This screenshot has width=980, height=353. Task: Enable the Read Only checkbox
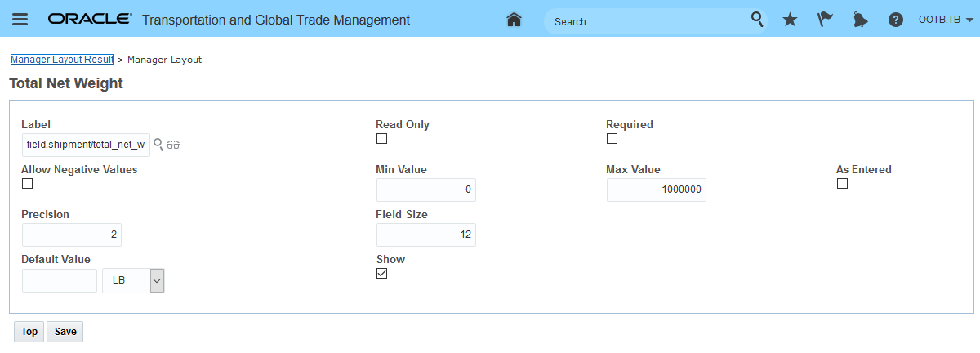381,139
